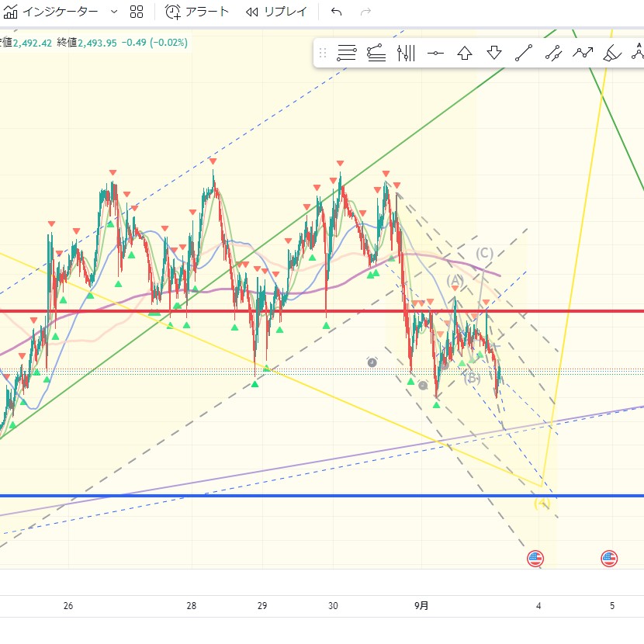Choose the Fib time zone tool

(406, 54)
